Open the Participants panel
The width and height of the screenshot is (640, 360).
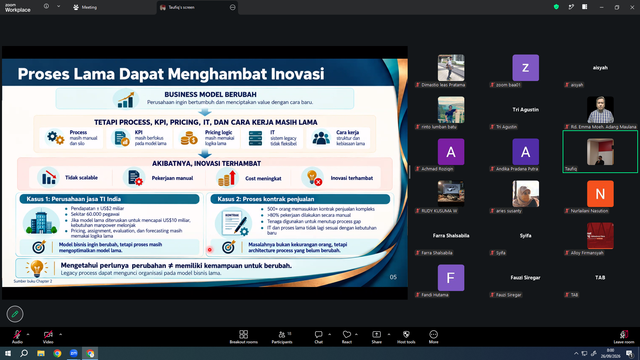tap(282, 337)
